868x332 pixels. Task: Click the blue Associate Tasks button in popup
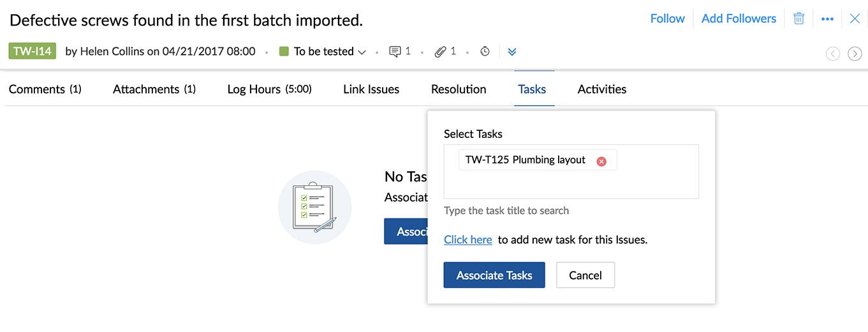494,275
